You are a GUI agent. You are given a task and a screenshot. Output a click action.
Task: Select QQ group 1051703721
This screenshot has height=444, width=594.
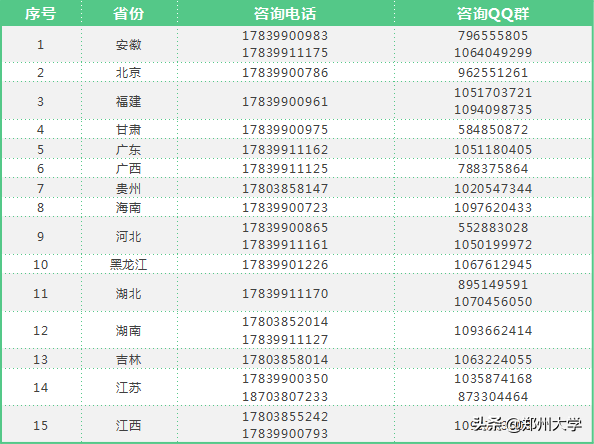pyautogui.click(x=493, y=92)
